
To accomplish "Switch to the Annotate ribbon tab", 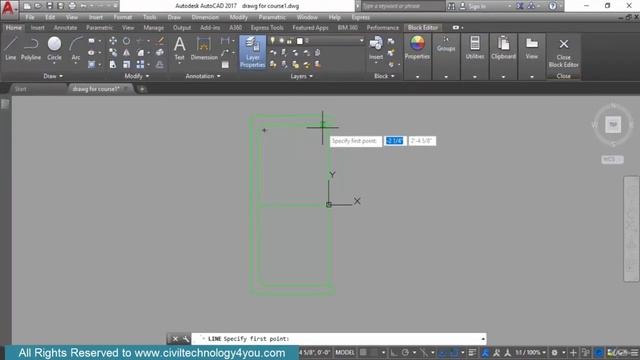I will pyautogui.click(x=65, y=28).
